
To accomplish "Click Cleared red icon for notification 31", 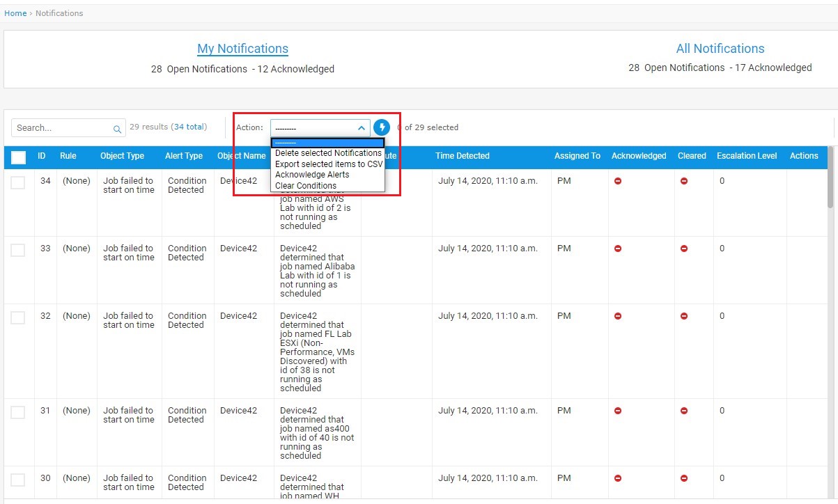I will point(684,411).
